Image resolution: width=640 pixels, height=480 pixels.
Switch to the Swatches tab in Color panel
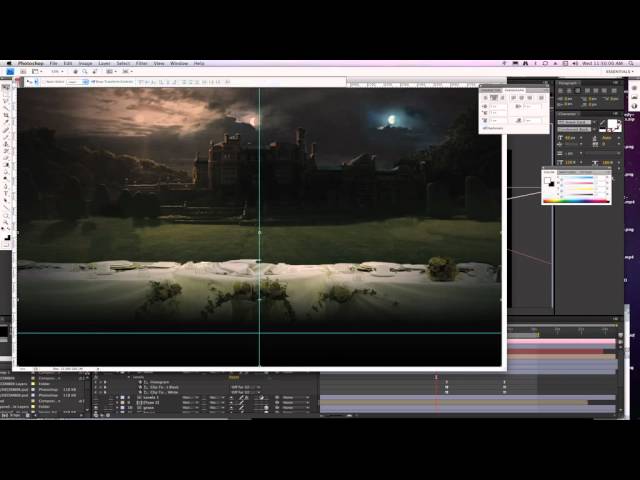pyautogui.click(x=567, y=172)
